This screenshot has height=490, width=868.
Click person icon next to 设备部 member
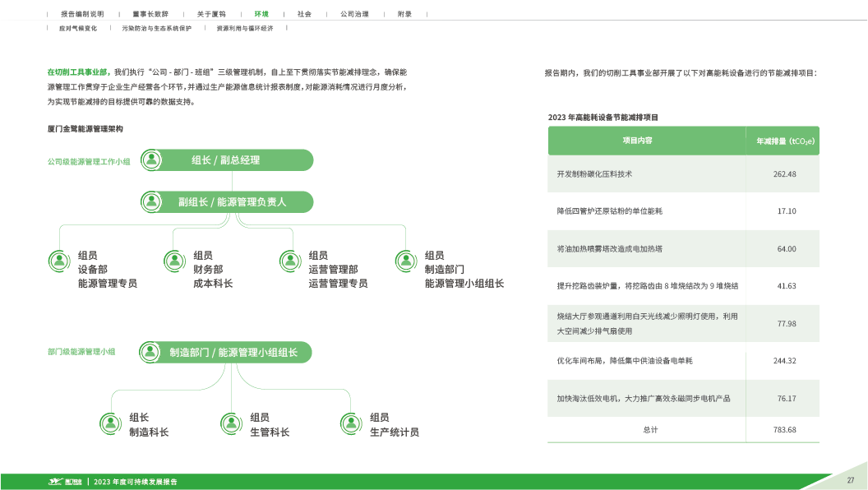pos(59,261)
